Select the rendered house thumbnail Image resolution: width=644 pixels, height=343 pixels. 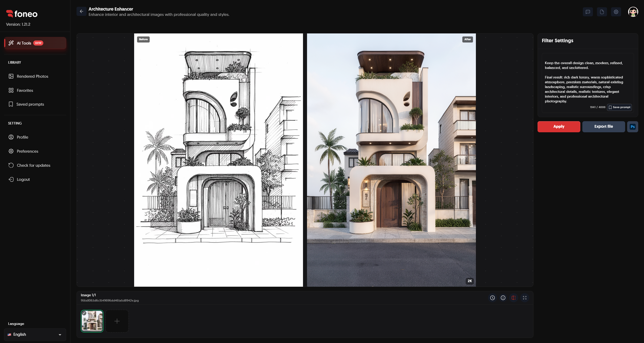(92, 321)
